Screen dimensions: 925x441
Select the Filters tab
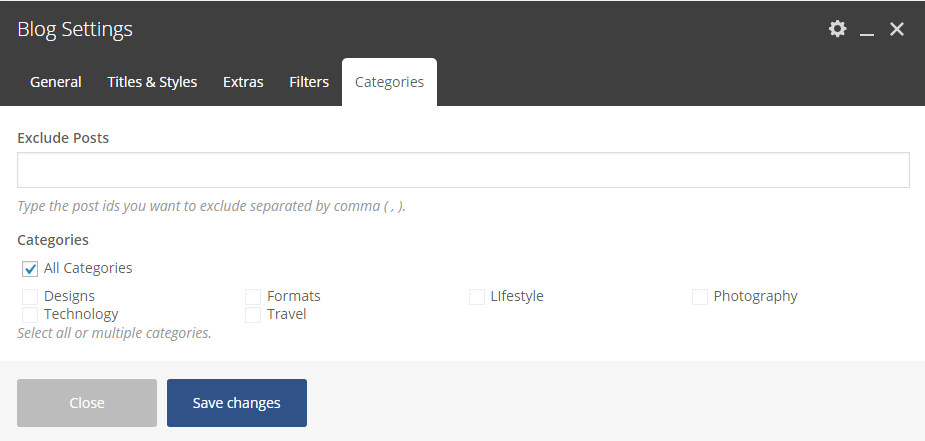[309, 82]
